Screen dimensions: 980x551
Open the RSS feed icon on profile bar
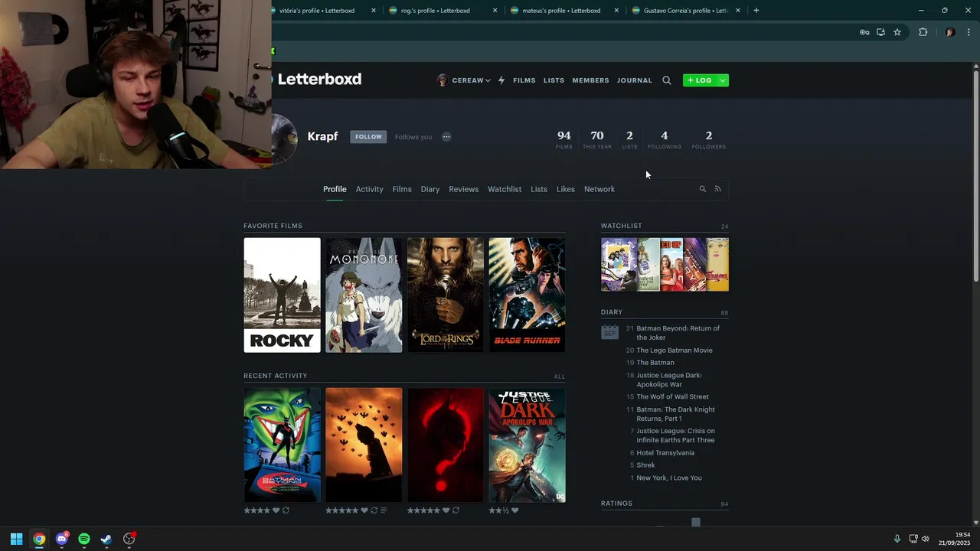click(717, 189)
